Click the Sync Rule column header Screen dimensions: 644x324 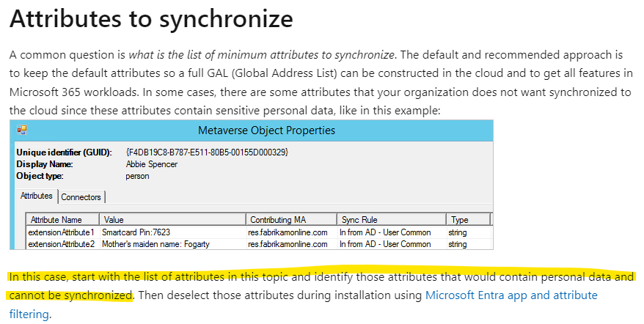pos(392,220)
